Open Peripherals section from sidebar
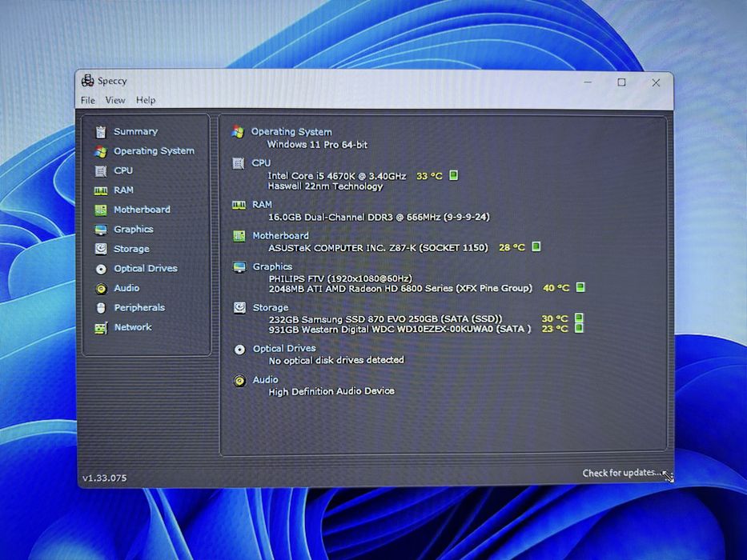Image resolution: width=747 pixels, height=560 pixels. pos(139,308)
